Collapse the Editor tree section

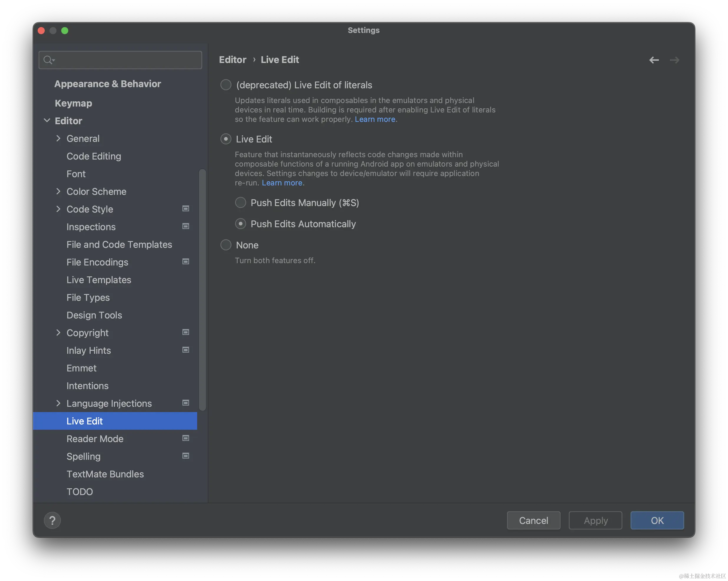47,121
